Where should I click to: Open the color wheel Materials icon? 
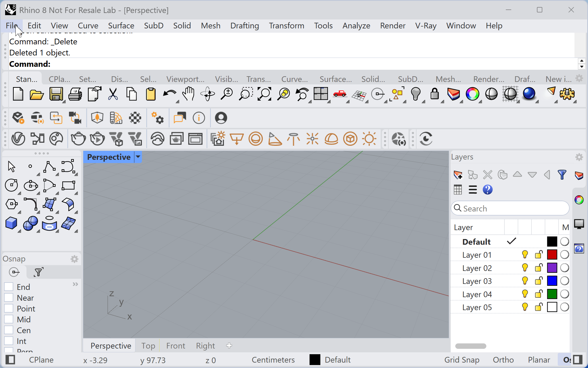472,94
